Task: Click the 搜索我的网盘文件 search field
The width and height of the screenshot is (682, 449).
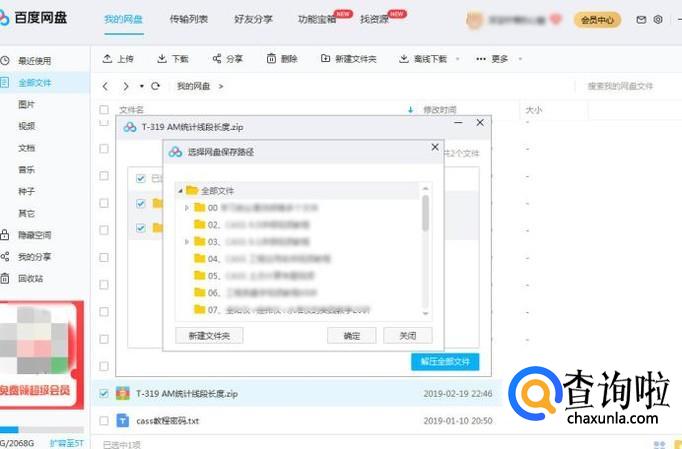Action: (620, 86)
